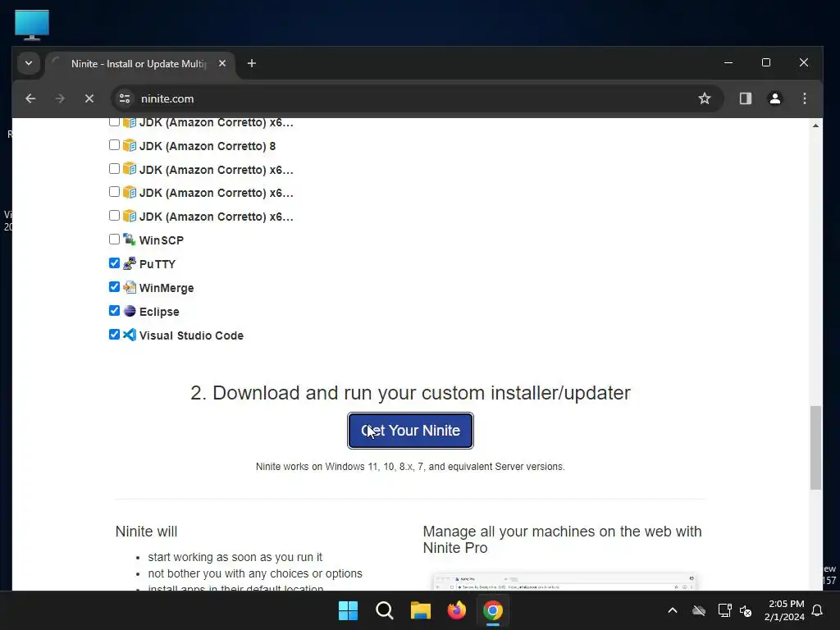Click the muted volume tray icon
840x630 pixels.
coord(746,610)
